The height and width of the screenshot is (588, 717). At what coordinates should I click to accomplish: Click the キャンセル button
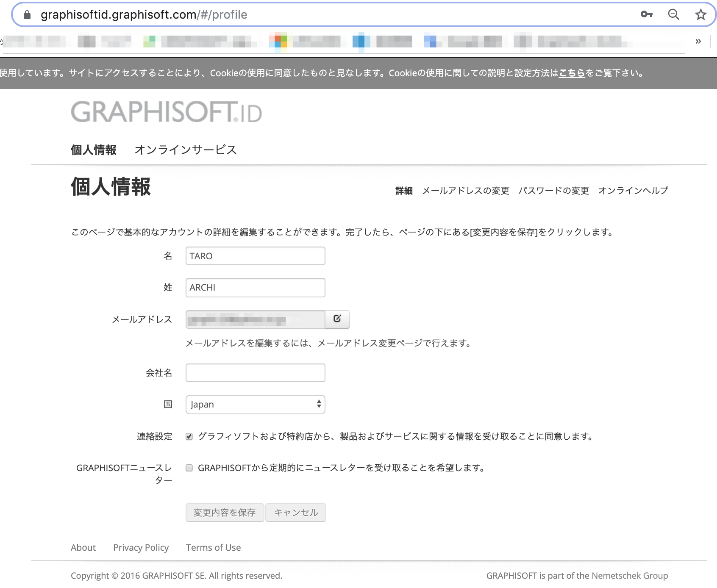click(296, 513)
